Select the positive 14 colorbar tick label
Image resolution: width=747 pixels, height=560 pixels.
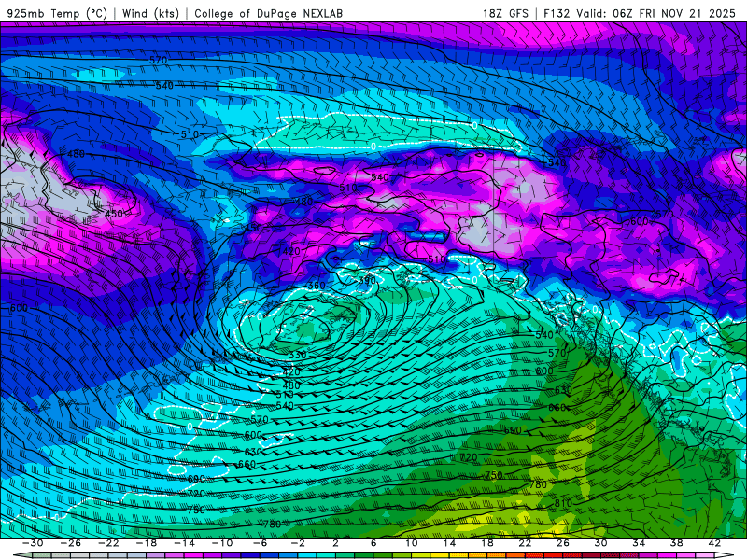coord(449,543)
